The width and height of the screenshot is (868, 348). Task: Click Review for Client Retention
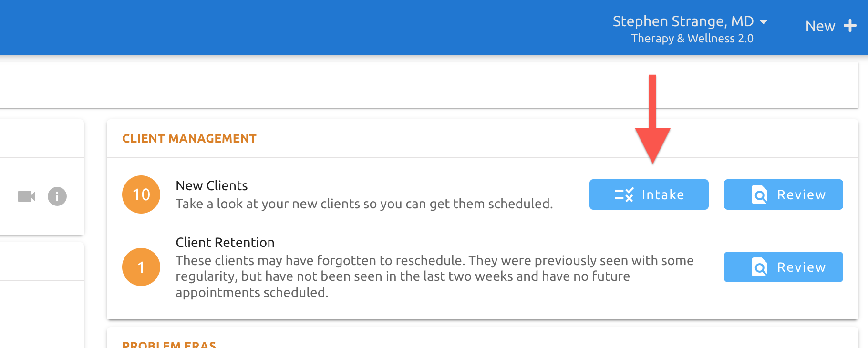pos(783,267)
